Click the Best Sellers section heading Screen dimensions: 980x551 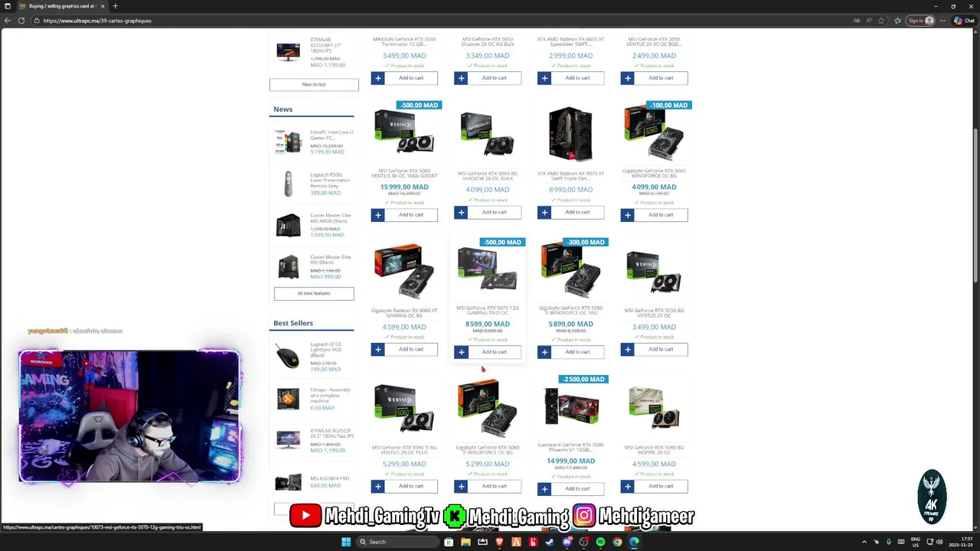point(293,323)
